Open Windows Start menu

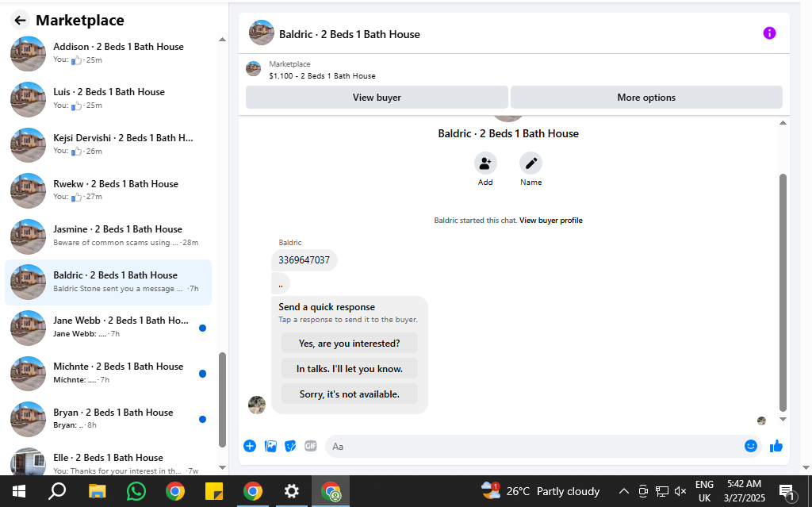click(19, 491)
